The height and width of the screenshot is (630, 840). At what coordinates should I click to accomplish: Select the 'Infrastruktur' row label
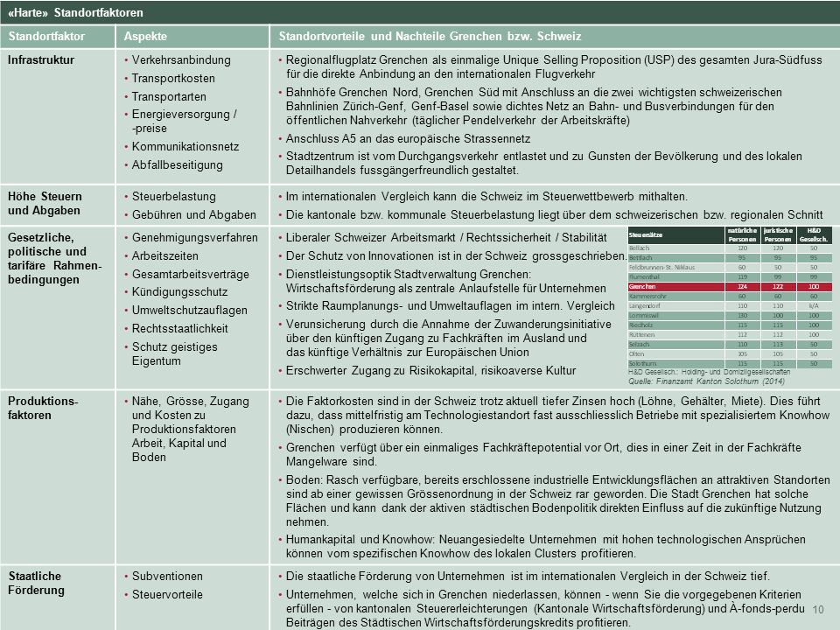point(41,60)
